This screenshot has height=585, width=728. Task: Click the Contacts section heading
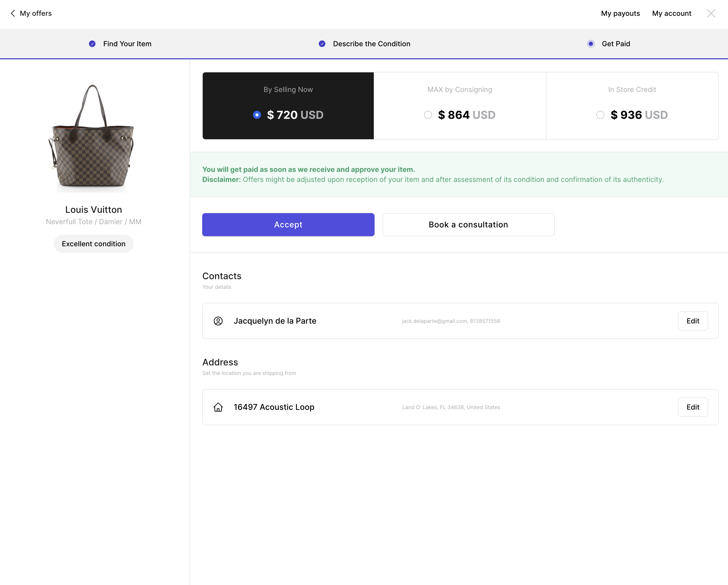tap(222, 276)
